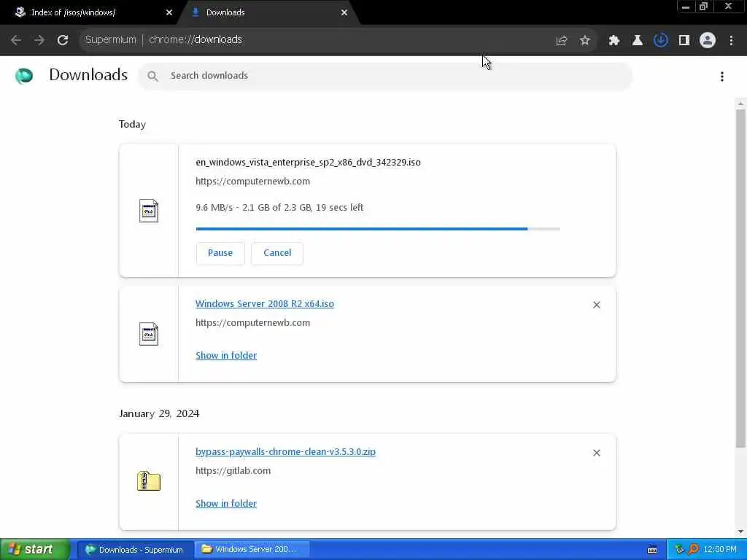Screen dimensions: 747x560
Task: Click the scrollbar up arrow
Action: point(740,104)
